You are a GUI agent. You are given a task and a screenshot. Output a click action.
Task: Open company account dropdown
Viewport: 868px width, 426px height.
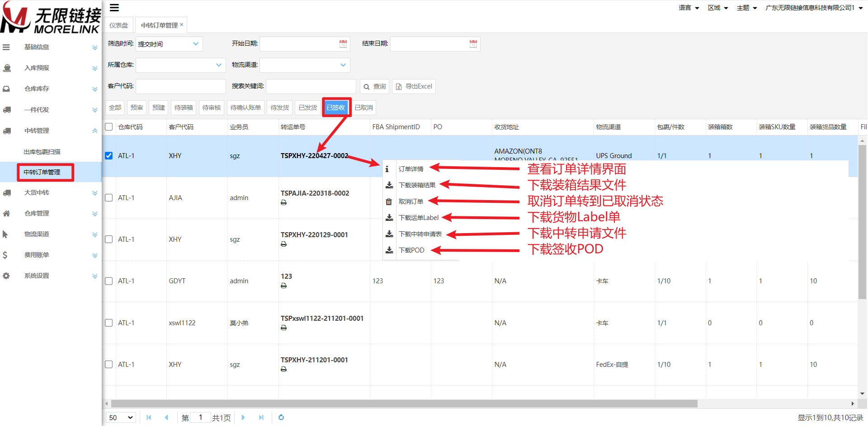tap(814, 8)
